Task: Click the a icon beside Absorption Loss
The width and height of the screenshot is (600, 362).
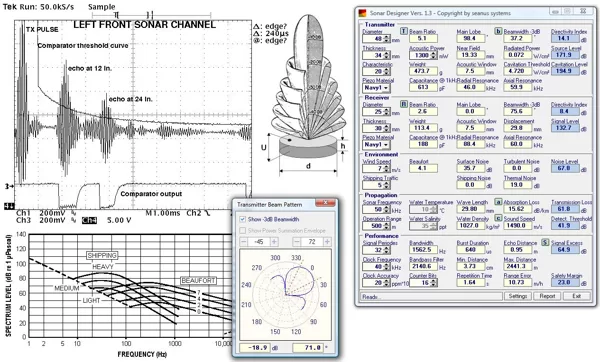Action: coord(498,201)
